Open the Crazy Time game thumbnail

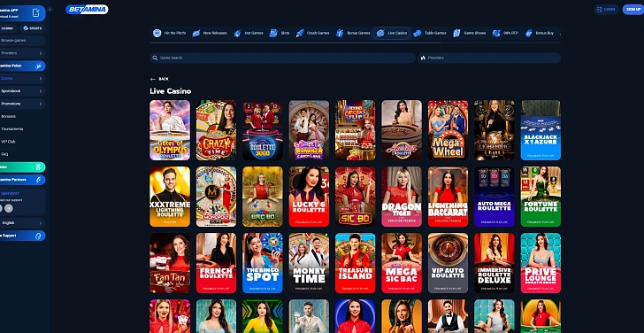click(x=216, y=130)
